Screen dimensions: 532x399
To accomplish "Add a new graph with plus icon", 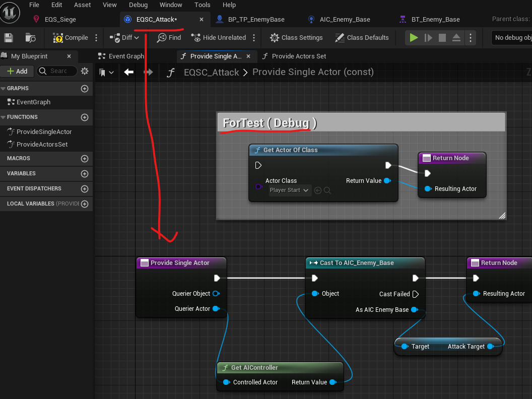I will click(x=85, y=88).
